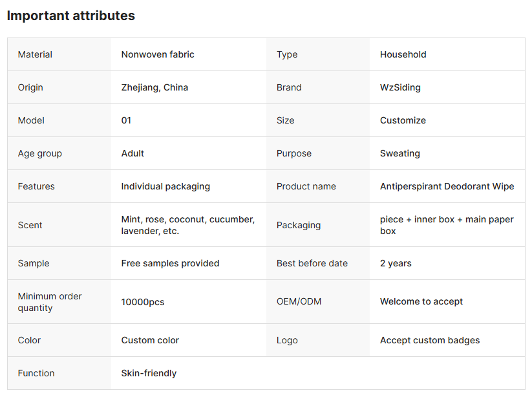The width and height of the screenshot is (532, 397).
Task: Click the 10000pcs minimum order value
Action: [x=143, y=302]
